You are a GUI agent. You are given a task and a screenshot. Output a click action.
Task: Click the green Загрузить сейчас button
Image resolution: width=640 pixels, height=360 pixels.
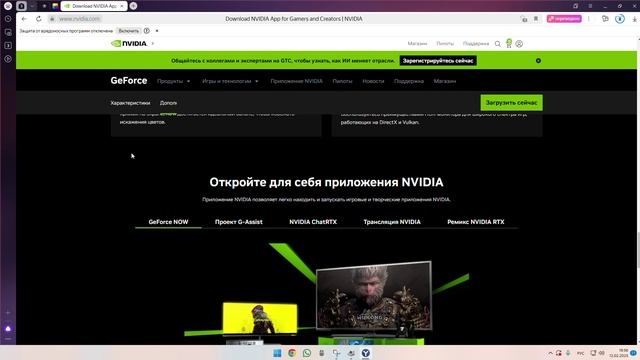pyautogui.click(x=511, y=102)
